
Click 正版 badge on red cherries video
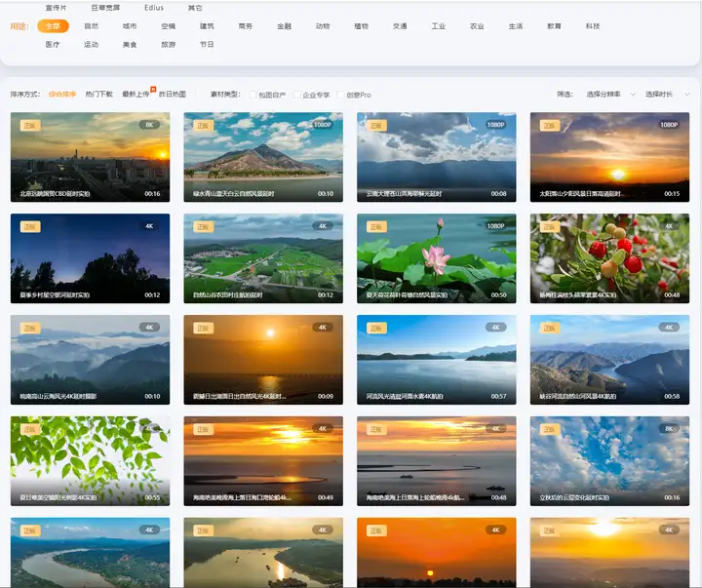tap(550, 227)
